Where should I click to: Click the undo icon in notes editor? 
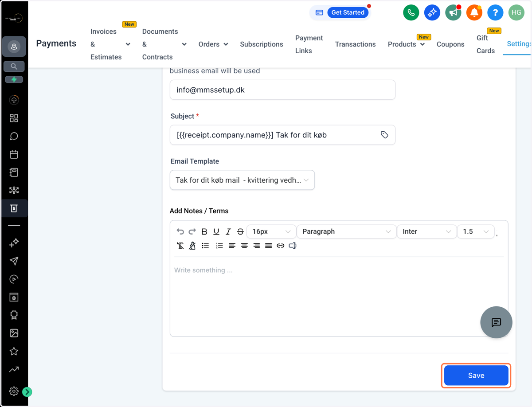180,231
